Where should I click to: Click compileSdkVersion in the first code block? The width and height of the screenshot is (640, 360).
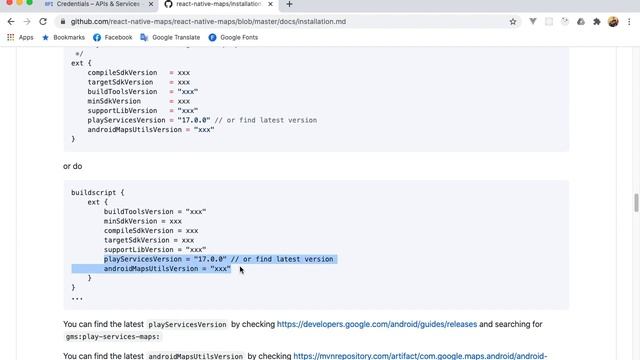(122, 73)
